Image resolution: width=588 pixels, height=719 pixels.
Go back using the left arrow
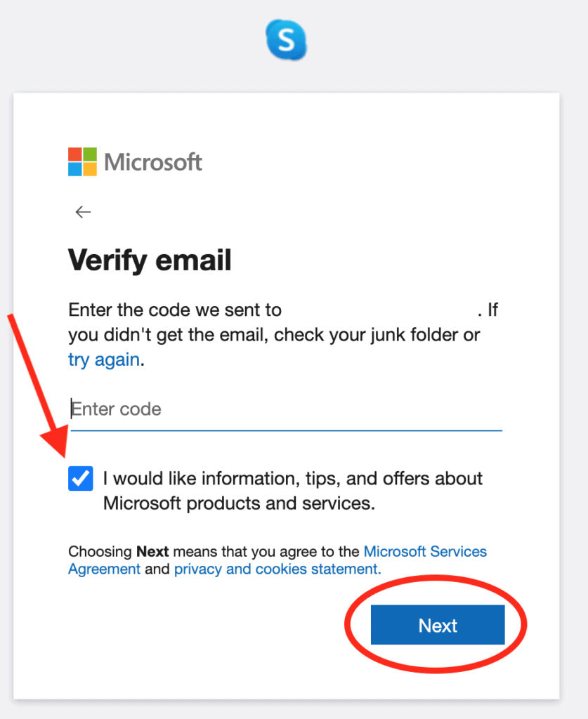[83, 212]
